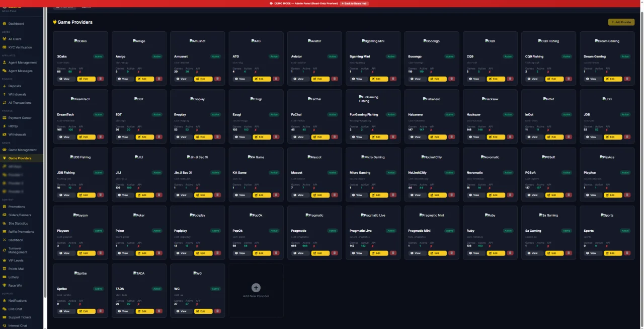
Task: Click the percent icon beside Cashback
Action: coord(5,240)
